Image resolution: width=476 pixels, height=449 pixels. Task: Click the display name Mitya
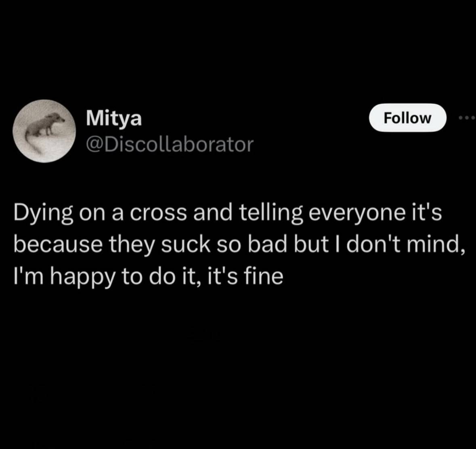(114, 118)
